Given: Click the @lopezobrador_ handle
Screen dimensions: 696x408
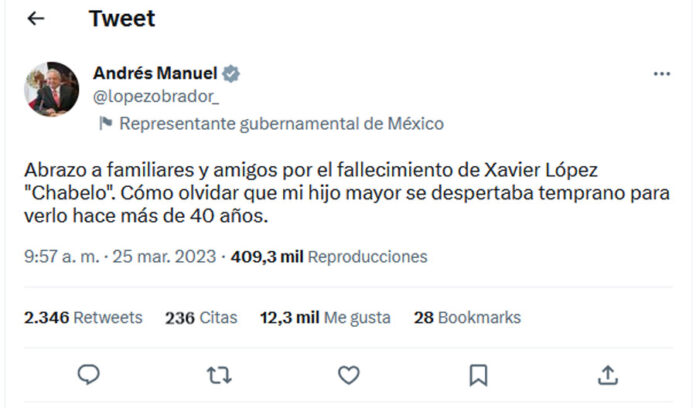Looking at the screenshot, I should (x=156, y=96).
